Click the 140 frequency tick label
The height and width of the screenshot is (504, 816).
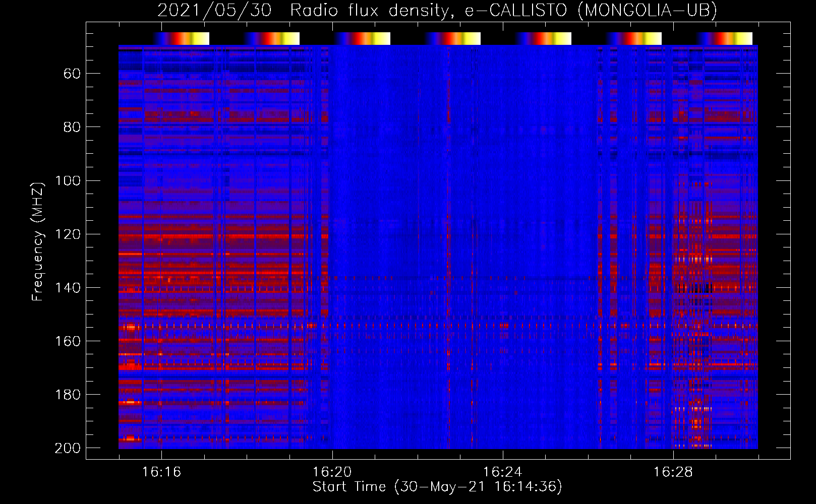[68, 288]
